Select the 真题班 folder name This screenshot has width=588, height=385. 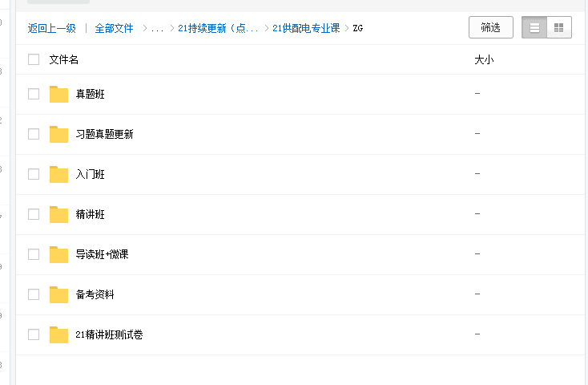(x=90, y=94)
